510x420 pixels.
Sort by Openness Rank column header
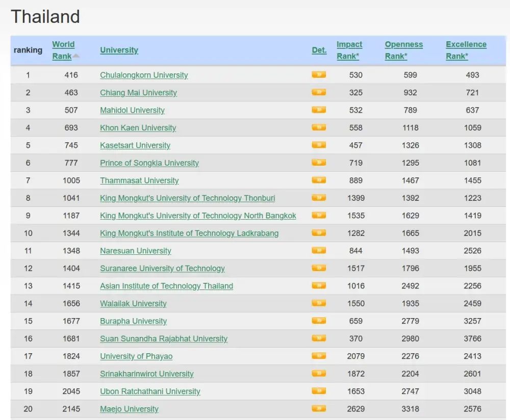coord(403,50)
